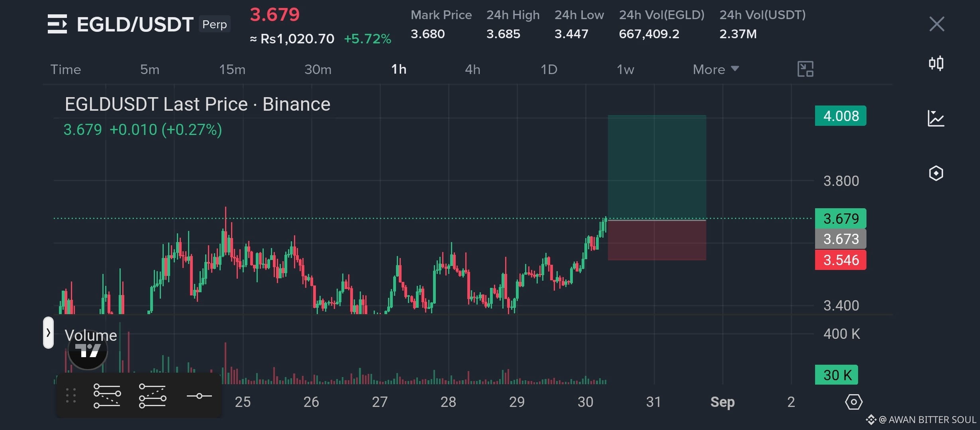This screenshot has height=430, width=980.
Task: Click the 3.679 current price label on axis
Action: pyautogui.click(x=841, y=219)
